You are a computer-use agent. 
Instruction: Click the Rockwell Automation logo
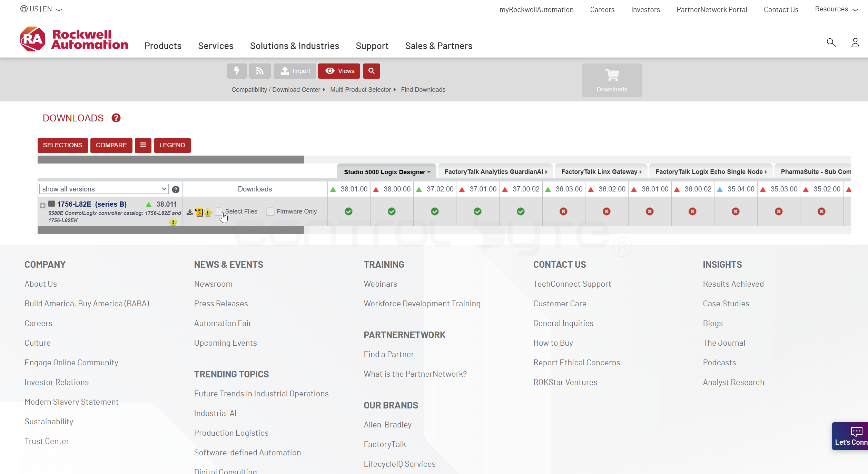[x=74, y=39]
